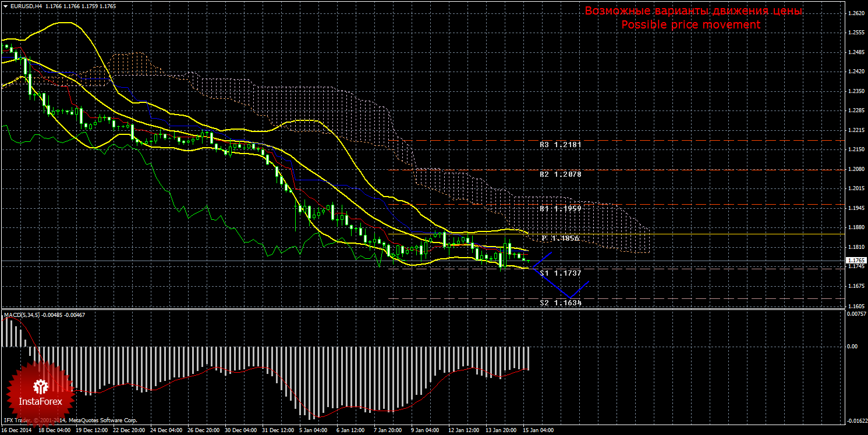Image resolution: width=868 pixels, height=435 pixels.
Task: Click the 15 Jan 04:00 time label
Action: pyautogui.click(x=538, y=430)
